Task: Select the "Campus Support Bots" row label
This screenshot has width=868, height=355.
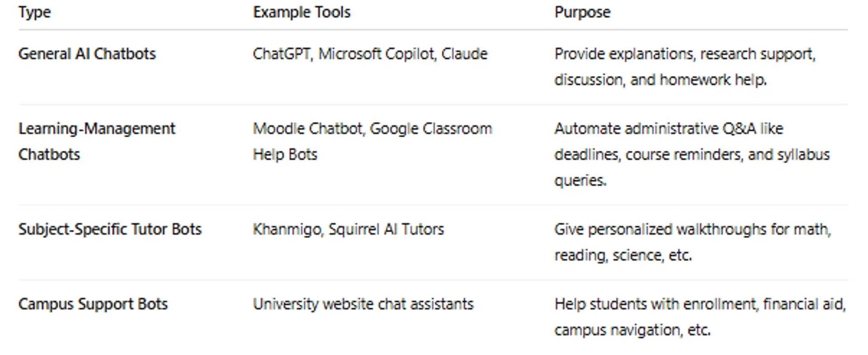Action: (x=93, y=304)
